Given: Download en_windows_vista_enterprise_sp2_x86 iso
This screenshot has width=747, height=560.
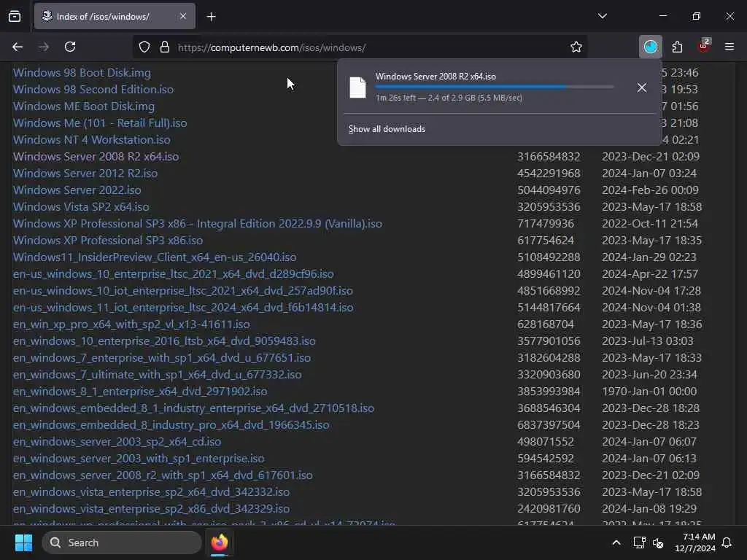Looking at the screenshot, I should (151, 508).
